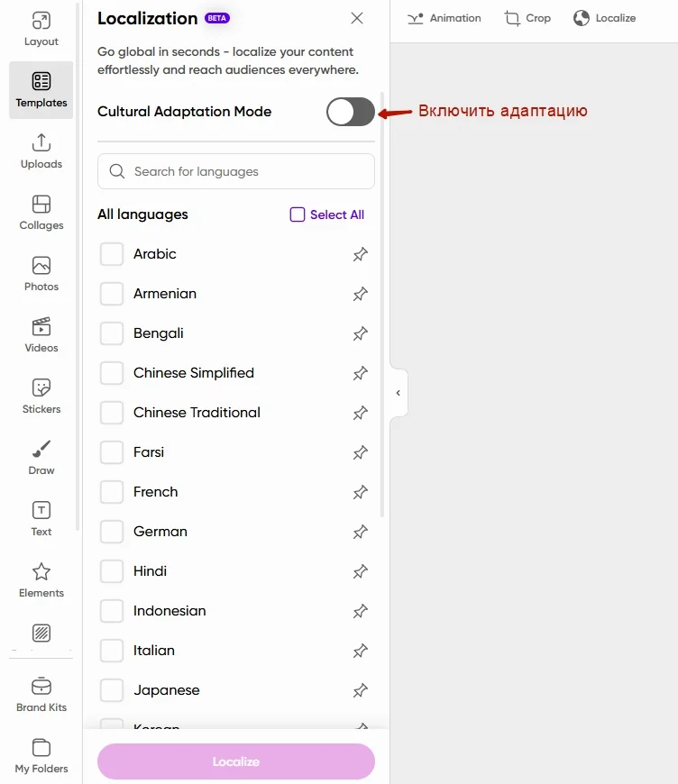This screenshot has width=678, height=784.
Task: Collapse the Localization side panel
Action: click(399, 393)
